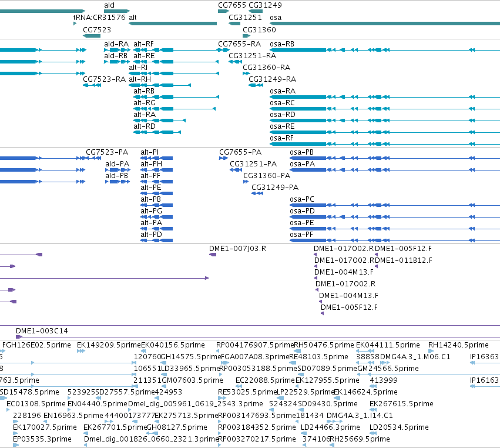
Task: Select the alt-PH protein glyph
Action: [156, 170]
